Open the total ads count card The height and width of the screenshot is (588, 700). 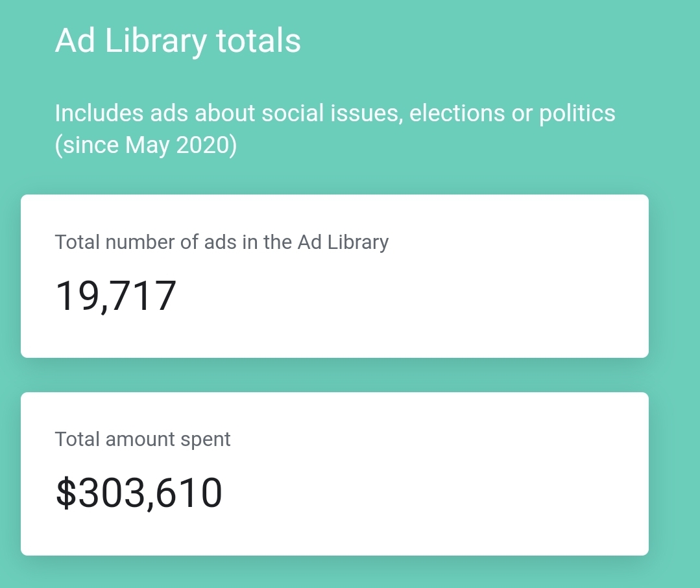[334, 276]
